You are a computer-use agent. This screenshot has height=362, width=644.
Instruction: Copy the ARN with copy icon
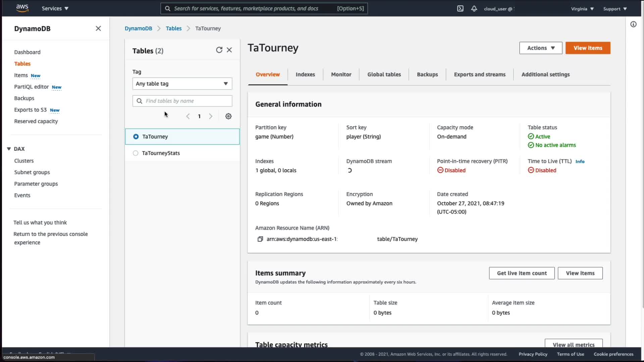(260, 239)
